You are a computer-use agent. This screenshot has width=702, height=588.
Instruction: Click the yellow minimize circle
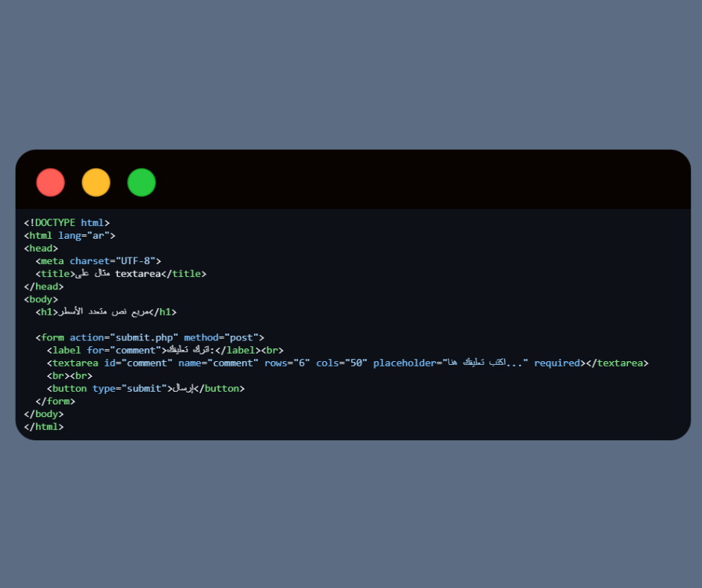[x=96, y=183]
